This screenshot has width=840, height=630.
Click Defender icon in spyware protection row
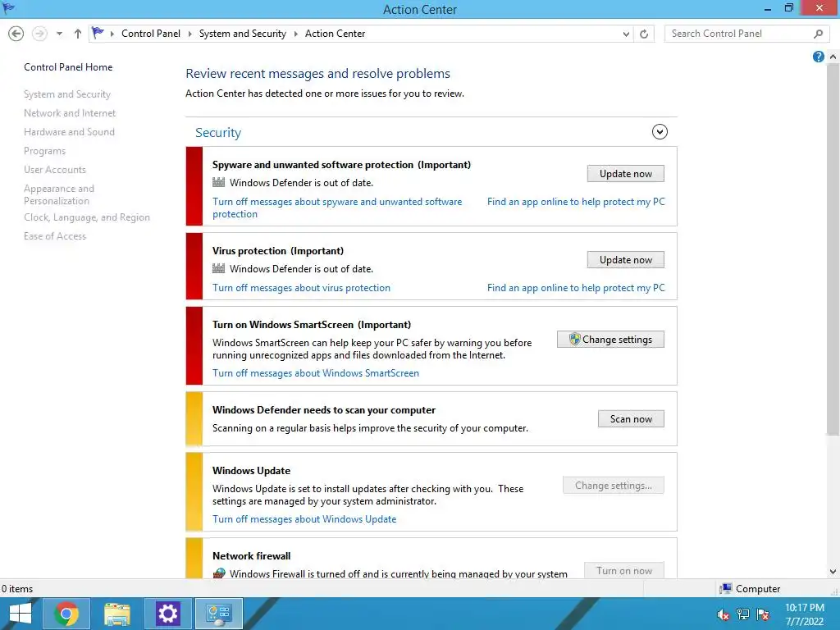pos(218,183)
